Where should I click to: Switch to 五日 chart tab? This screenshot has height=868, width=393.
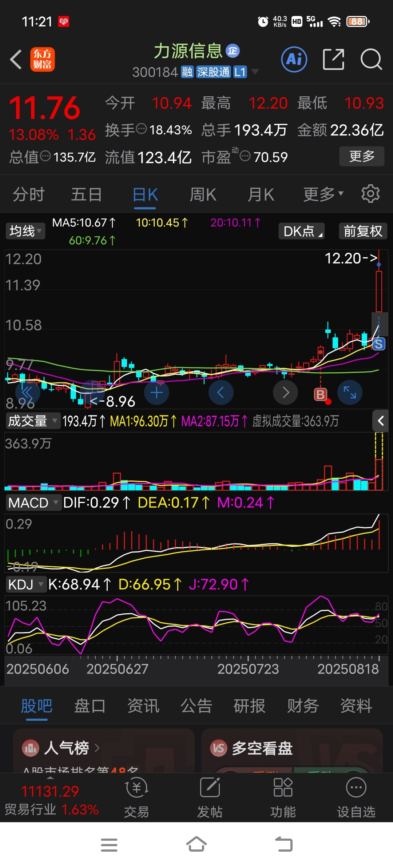click(x=86, y=194)
